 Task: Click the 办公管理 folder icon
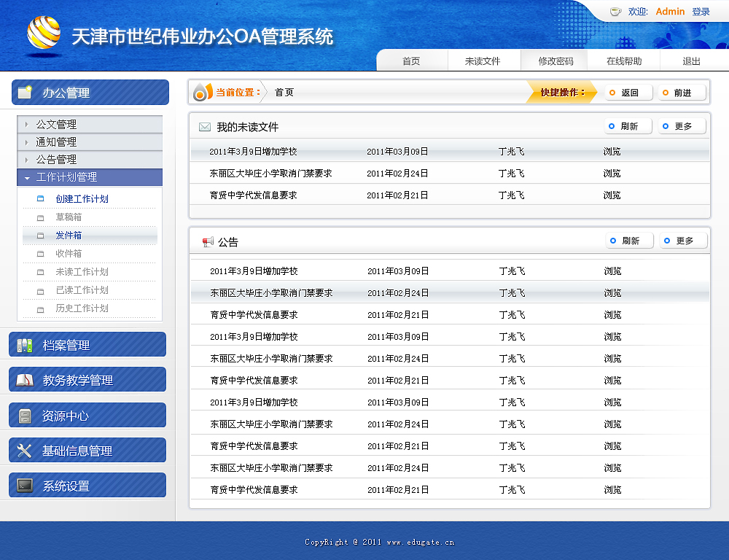point(25,93)
